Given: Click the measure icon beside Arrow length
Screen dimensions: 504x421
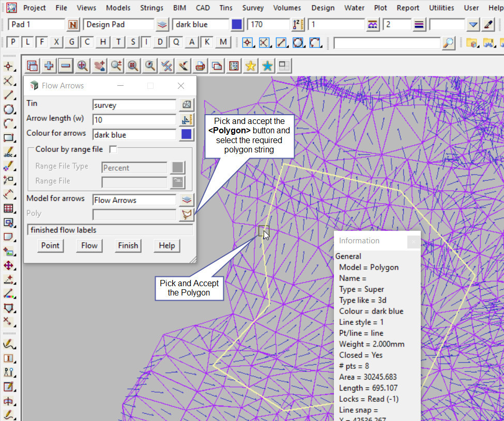Looking at the screenshot, I should (186, 120).
